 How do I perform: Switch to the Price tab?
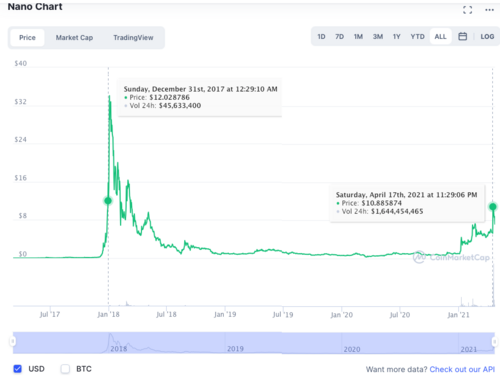pyautogui.click(x=27, y=38)
